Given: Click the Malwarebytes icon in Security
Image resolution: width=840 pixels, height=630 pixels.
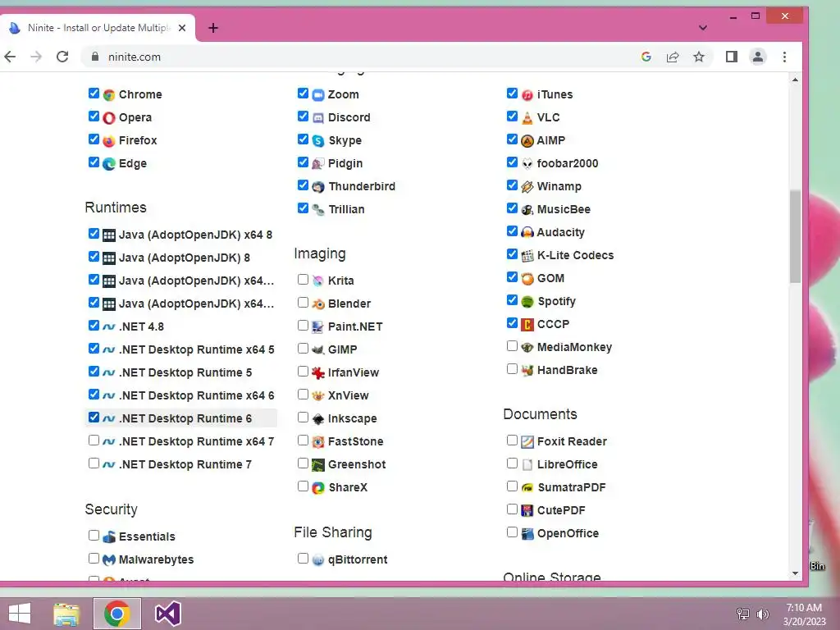Looking at the screenshot, I should click(x=109, y=559).
